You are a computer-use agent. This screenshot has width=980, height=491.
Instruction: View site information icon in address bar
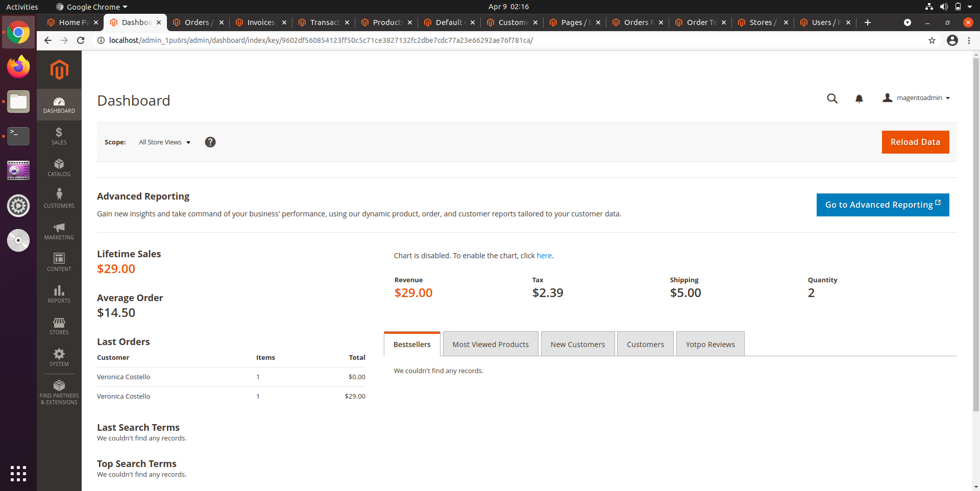point(101,40)
